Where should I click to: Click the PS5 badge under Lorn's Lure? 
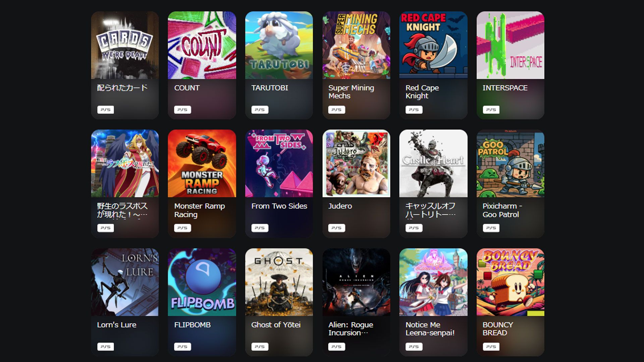(105, 347)
